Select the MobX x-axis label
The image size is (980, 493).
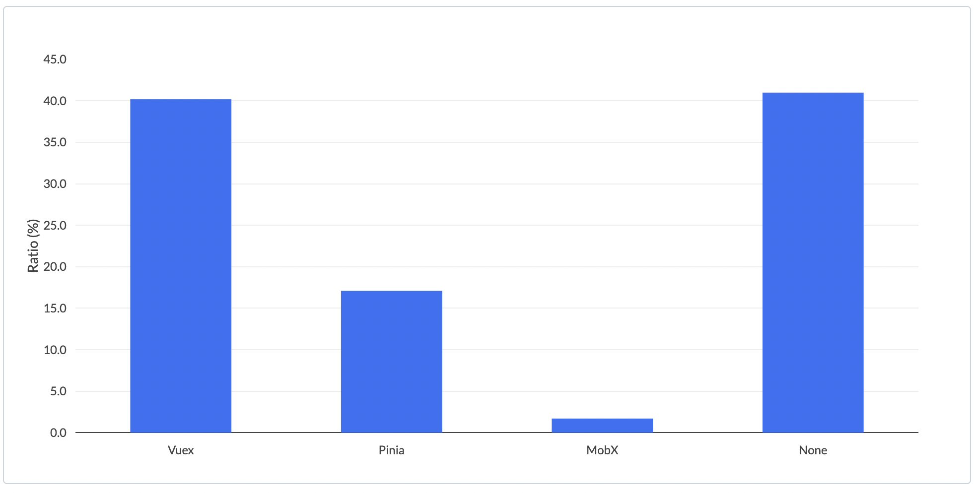pos(602,450)
